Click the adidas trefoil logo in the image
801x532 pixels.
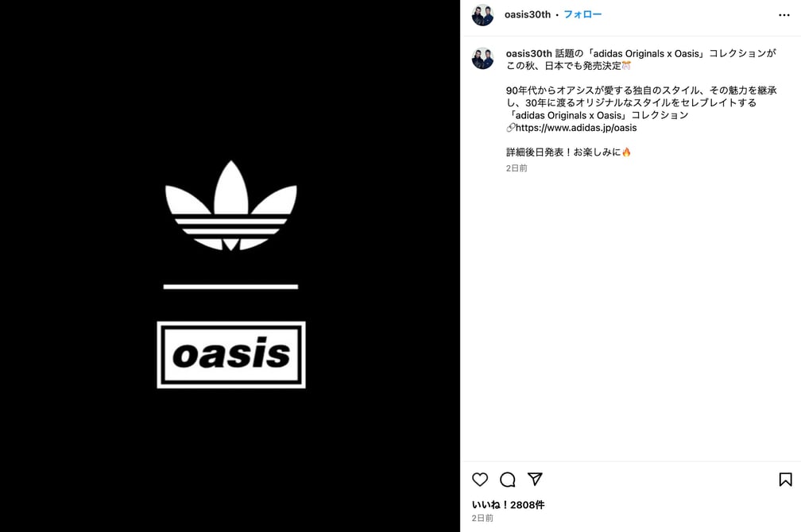[x=231, y=205]
